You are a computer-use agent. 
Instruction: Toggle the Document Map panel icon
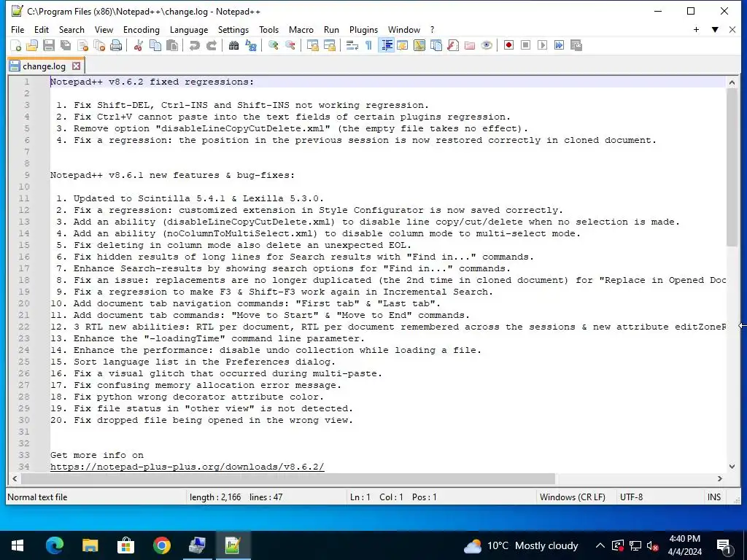419,45
